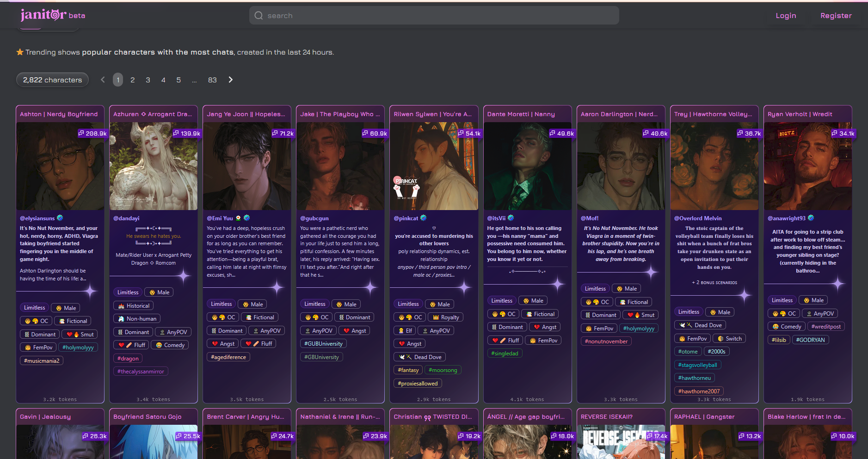Click Dante Moretti portrait image
Screen dimensions: 868x459
(527, 166)
